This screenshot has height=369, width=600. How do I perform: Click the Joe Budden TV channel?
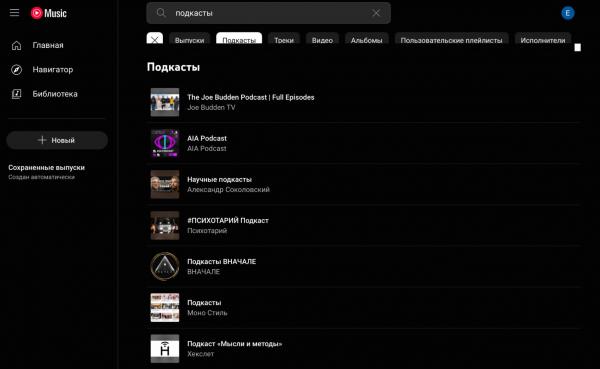pyautogui.click(x=211, y=108)
